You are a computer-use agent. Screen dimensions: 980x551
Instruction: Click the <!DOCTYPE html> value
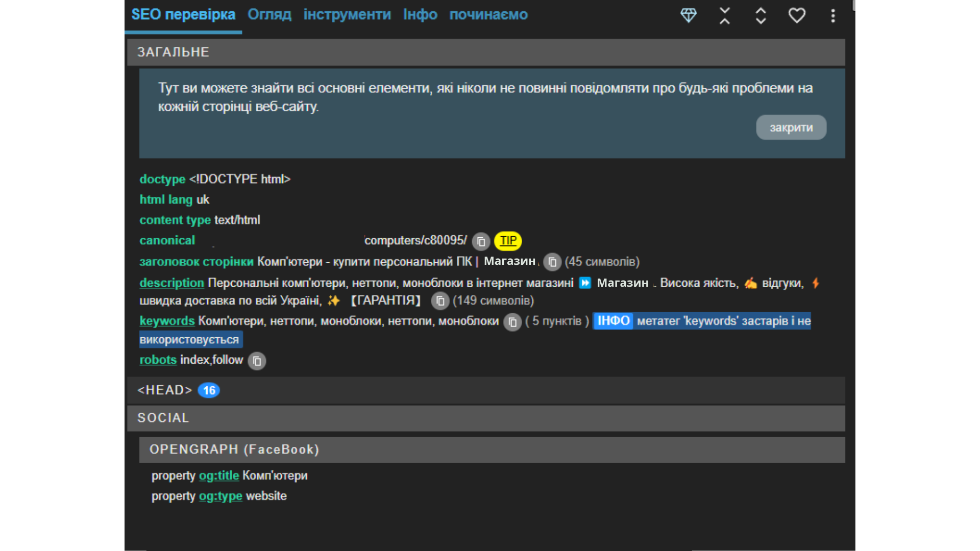[x=240, y=179]
